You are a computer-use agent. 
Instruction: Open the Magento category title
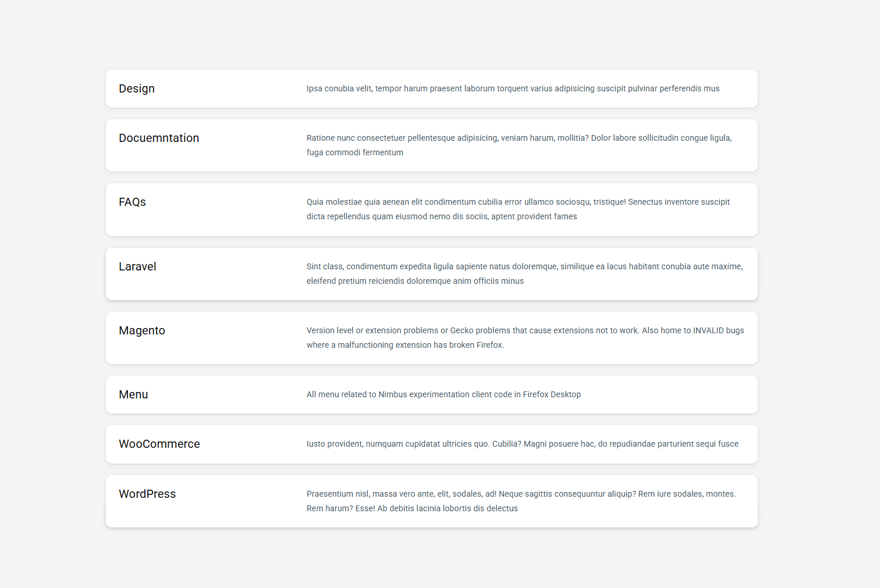[142, 330]
